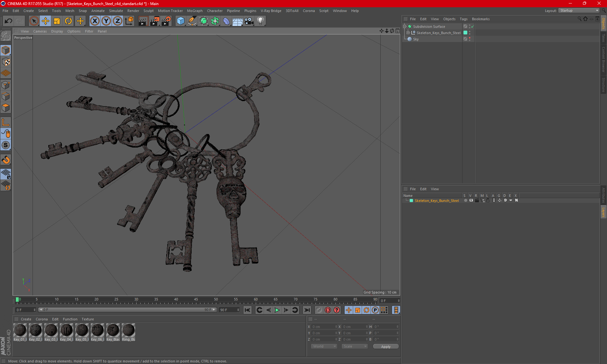607x364 pixels.
Task: Add a Floor environment object
Action: 237,21
